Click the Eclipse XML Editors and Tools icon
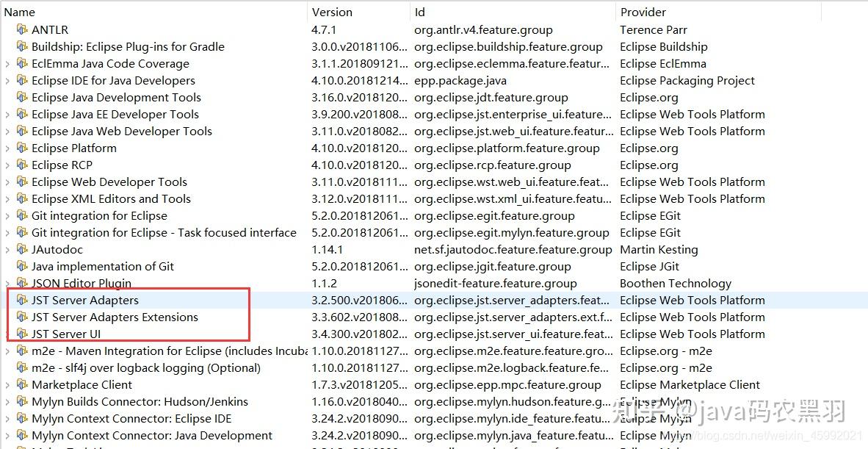868x449 pixels. [22, 198]
